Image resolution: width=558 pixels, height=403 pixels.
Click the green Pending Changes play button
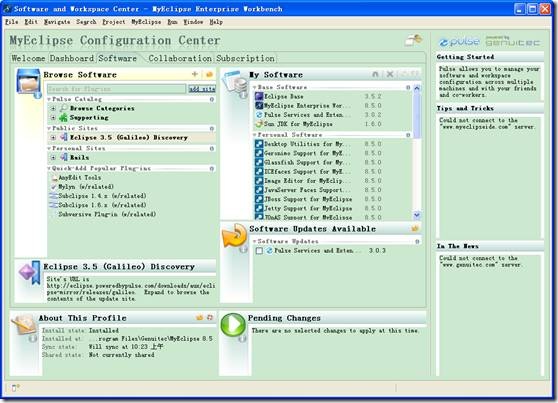pyautogui.click(x=233, y=324)
